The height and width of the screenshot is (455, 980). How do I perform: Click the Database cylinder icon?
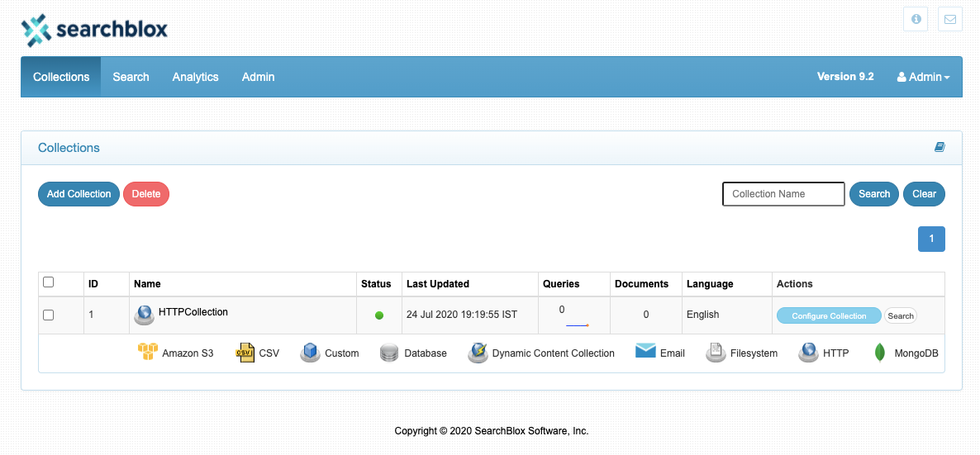coord(389,353)
